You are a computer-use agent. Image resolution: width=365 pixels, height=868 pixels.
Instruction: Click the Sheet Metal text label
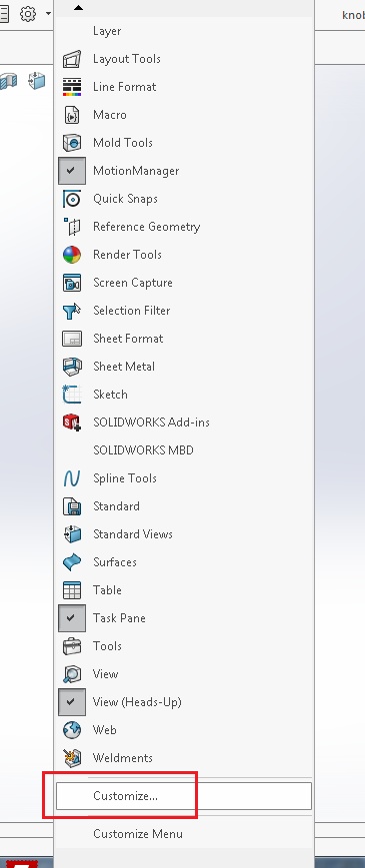pos(124,367)
